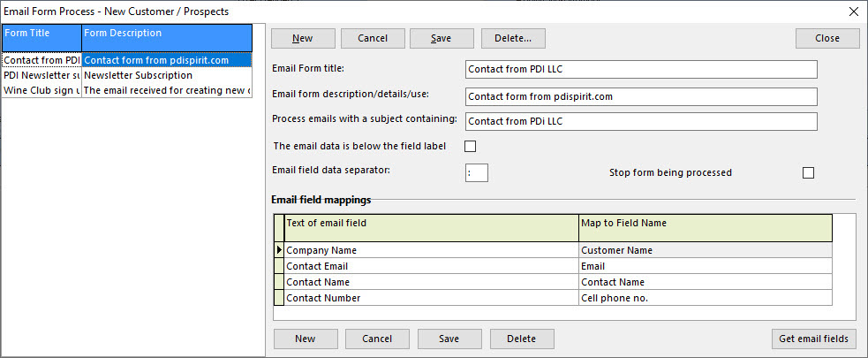Click the Get email fields button
Image resolution: width=868 pixels, height=358 pixels.
(813, 339)
